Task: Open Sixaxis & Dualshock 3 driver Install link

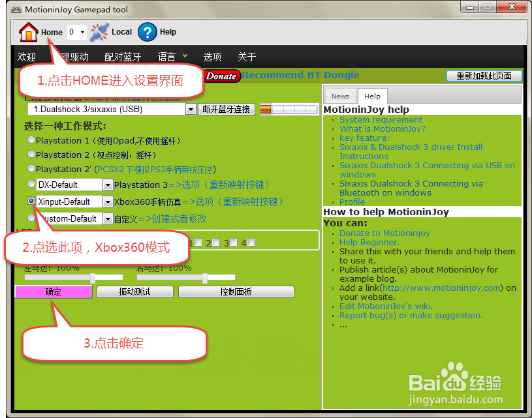Action: click(411, 151)
